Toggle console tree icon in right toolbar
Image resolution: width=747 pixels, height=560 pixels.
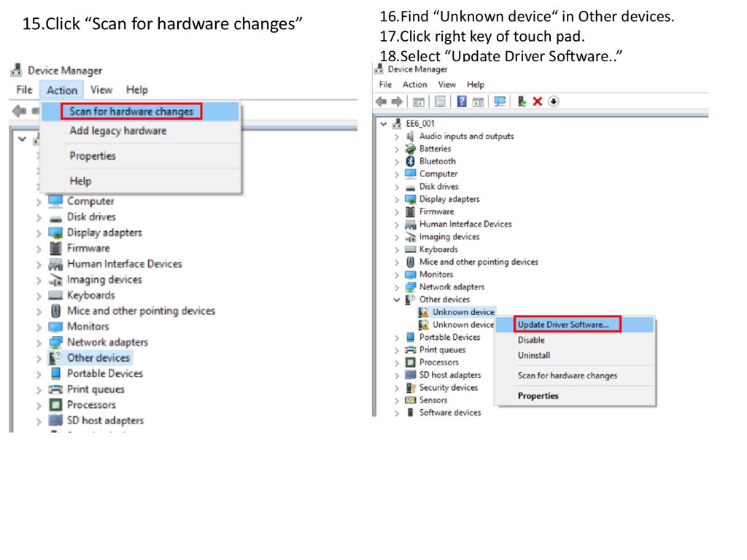pos(419,101)
